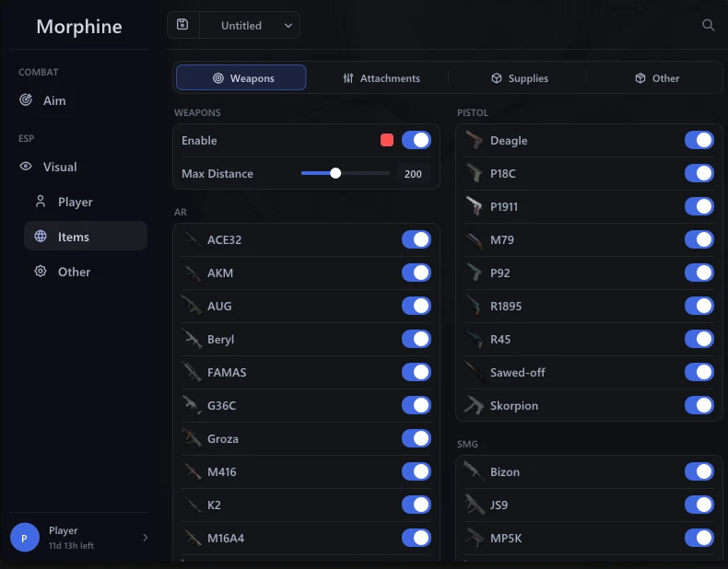The width and height of the screenshot is (728, 569).
Task: Open the Untitled config dropdown
Action: click(250, 25)
